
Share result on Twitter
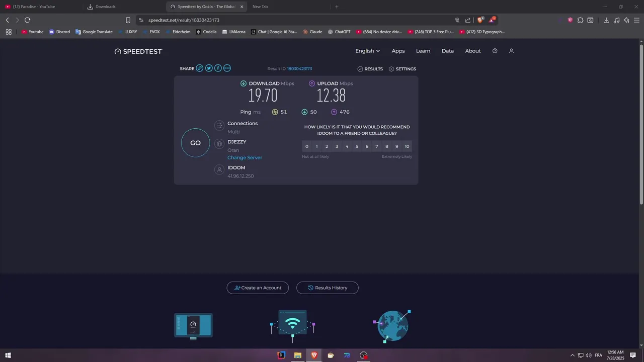(209, 68)
